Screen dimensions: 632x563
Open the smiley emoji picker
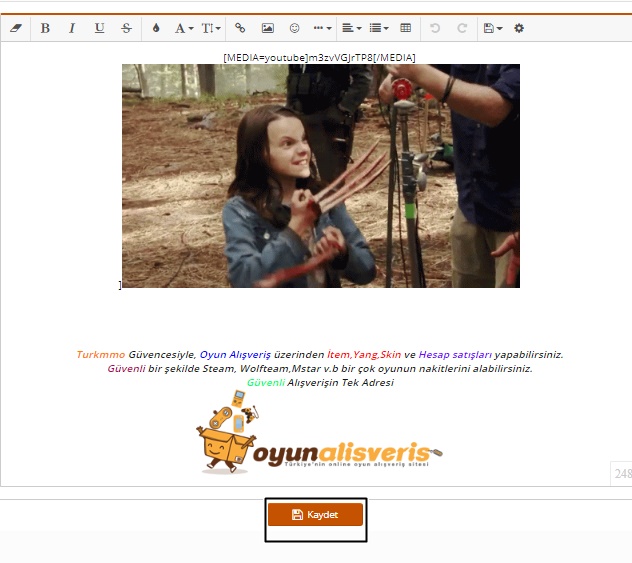294,29
